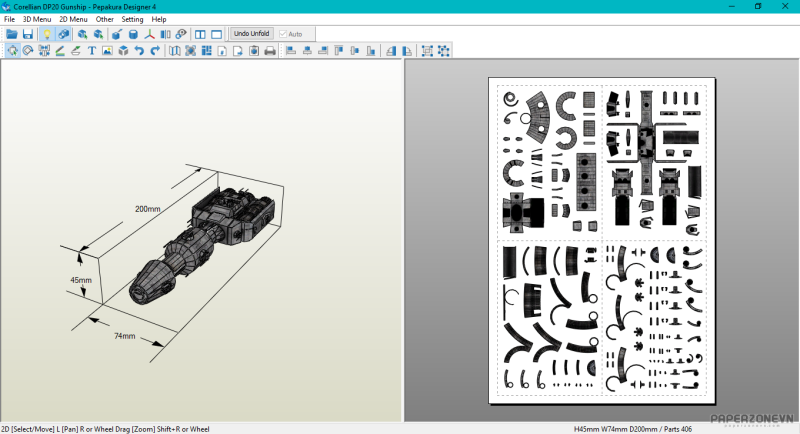Open the File menu

[x=9, y=19]
